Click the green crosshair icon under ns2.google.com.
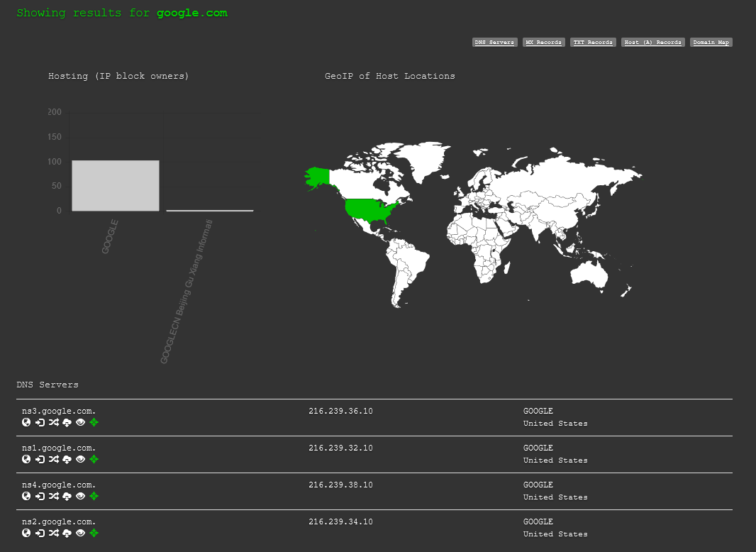This screenshot has width=756, height=552. (x=94, y=533)
